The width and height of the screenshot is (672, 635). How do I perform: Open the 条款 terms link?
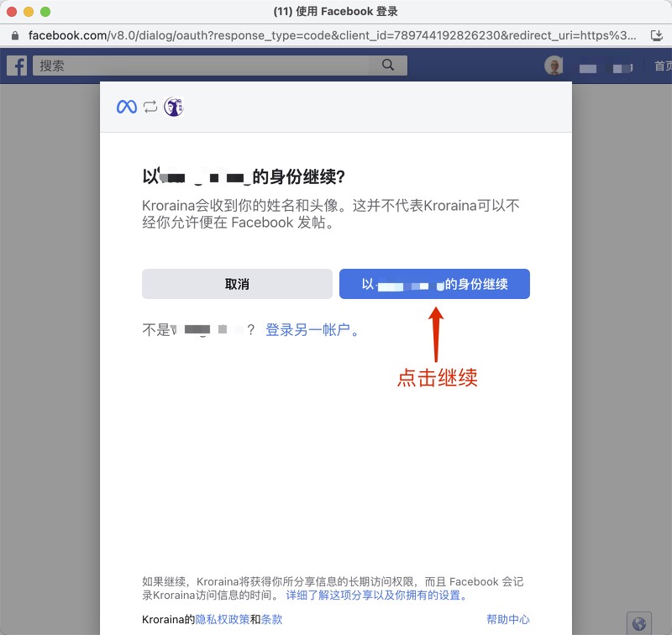coord(271,619)
